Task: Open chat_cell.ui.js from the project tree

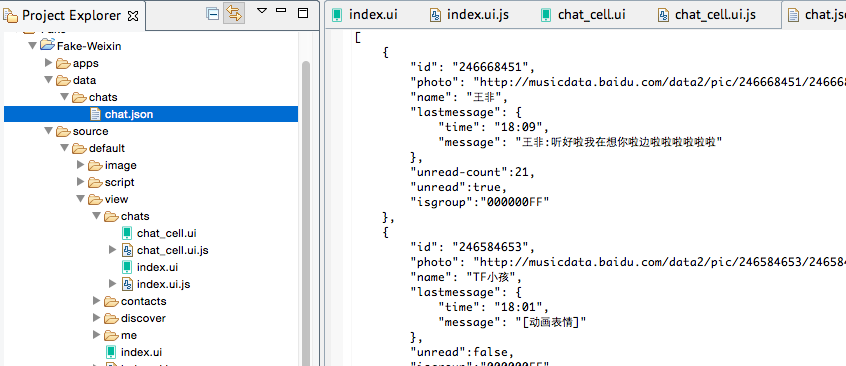Action: [173, 250]
